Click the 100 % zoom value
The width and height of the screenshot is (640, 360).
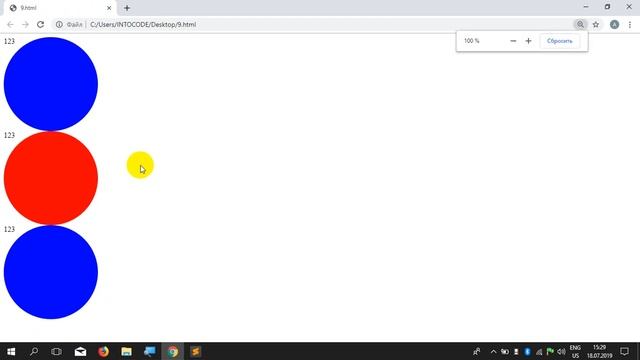pos(471,41)
